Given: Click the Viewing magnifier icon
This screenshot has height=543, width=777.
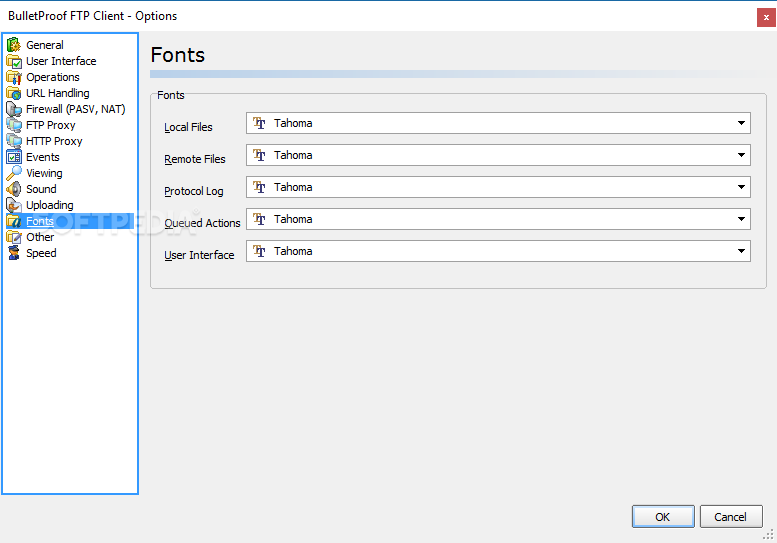Looking at the screenshot, I should pos(14,173).
